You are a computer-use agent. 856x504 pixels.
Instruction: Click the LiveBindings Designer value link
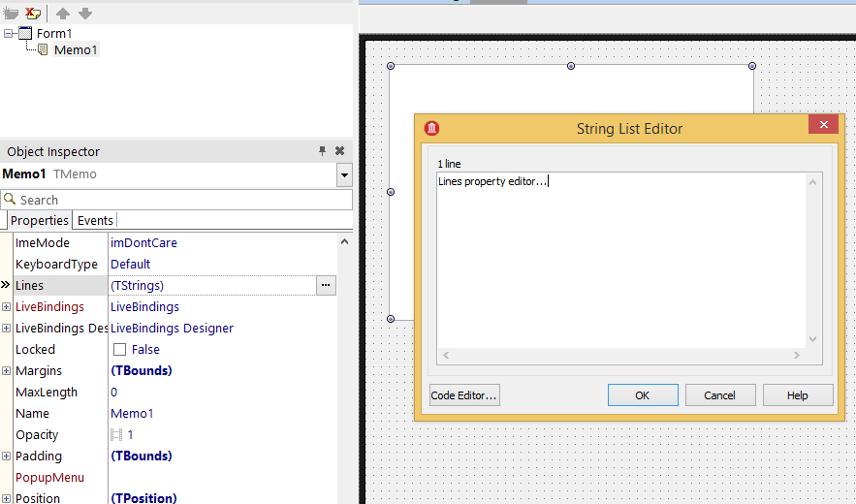click(x=172, y=329)
